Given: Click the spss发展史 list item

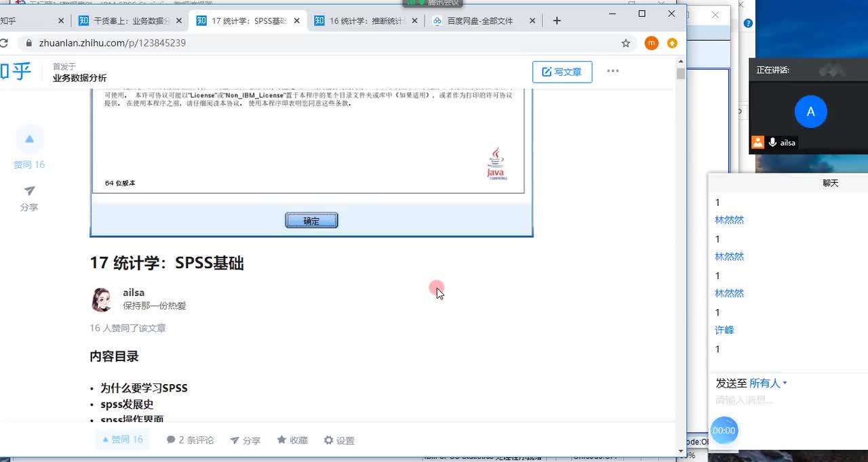Looking at the screenshot, I should click(127, 404).
